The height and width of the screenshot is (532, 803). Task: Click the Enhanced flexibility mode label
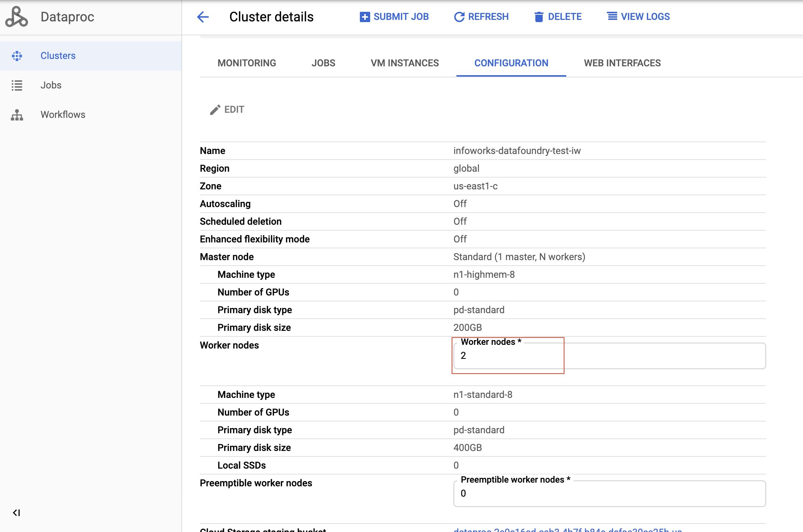[x=255, y=239]
